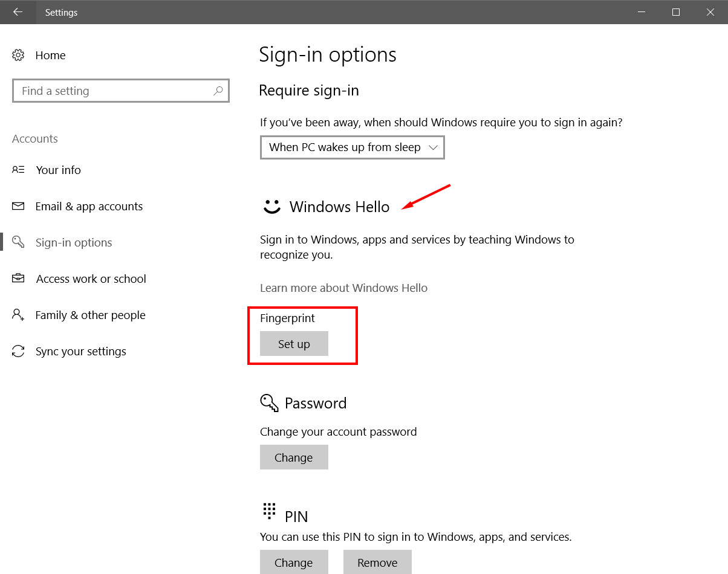This screenshot has width=728, height=574.
Task: Click the Windows Hello heading text
Action: 339,207
